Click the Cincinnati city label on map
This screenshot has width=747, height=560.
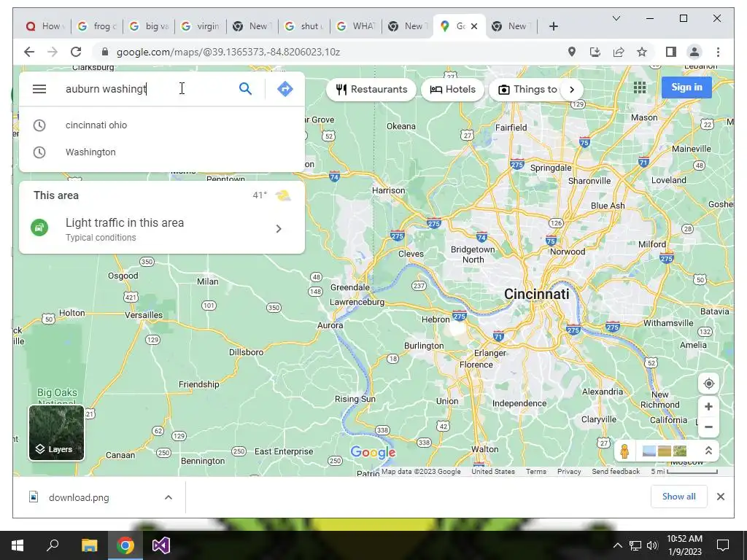536,295
